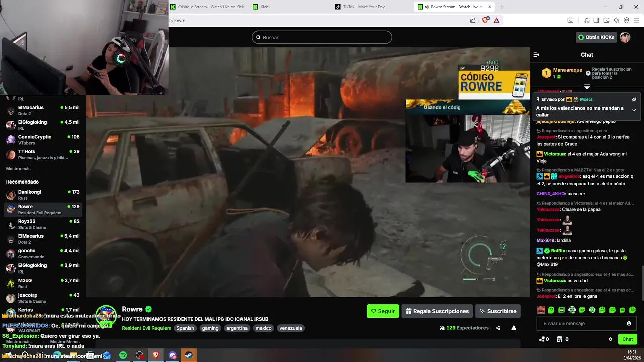This screenshot has width=644, height=362.
Task: Select the venezuela tag
Action: point(291,328)
